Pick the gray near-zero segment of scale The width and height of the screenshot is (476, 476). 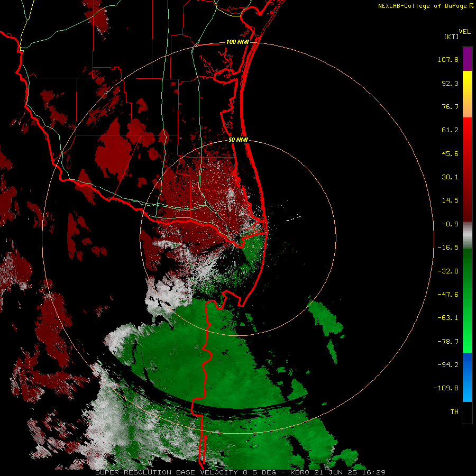click(x=467, y=235)
